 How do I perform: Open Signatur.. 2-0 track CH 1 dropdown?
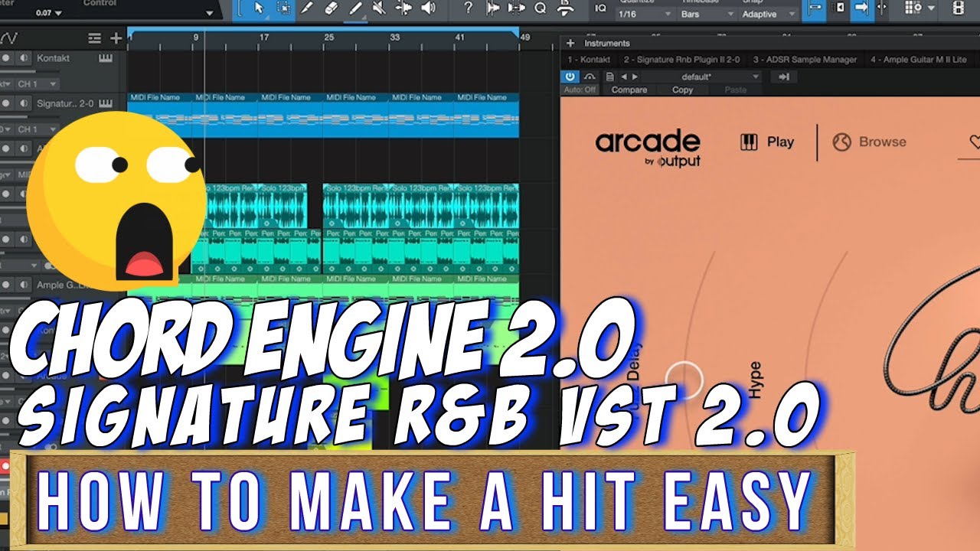click(37, 129)
